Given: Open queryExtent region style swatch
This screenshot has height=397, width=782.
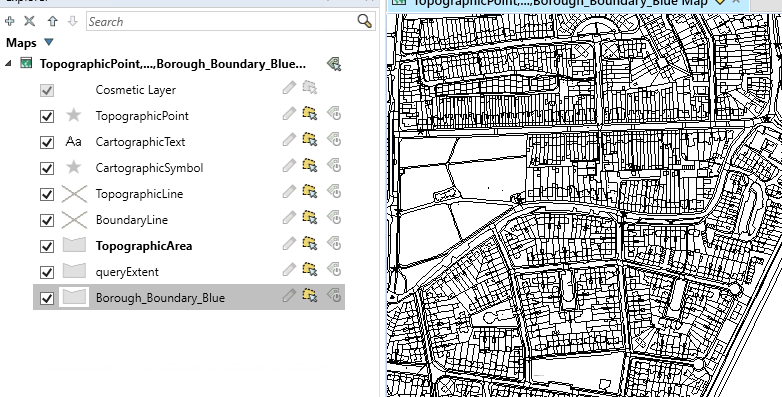Looking at the screenshot, I should [x=74, y=271].
